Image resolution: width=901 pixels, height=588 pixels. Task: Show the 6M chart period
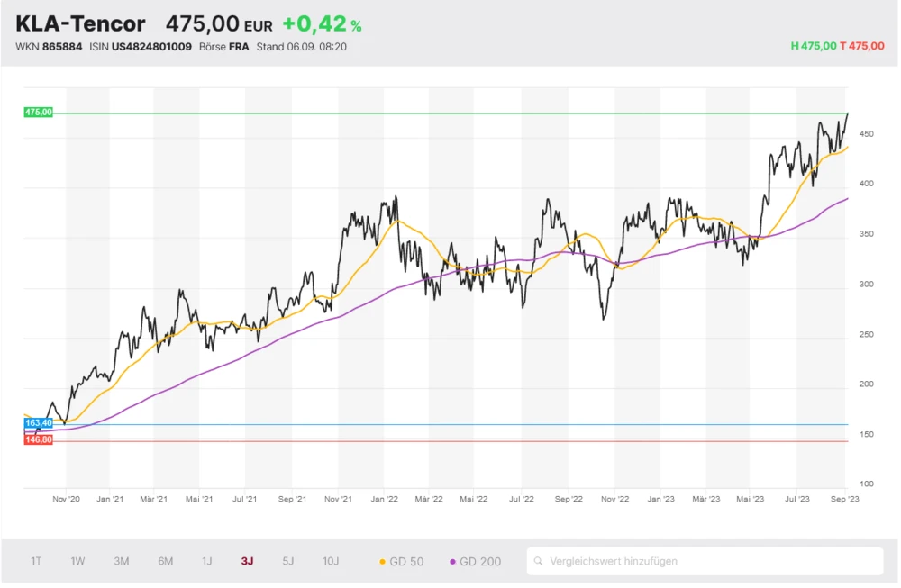[165, 561]
